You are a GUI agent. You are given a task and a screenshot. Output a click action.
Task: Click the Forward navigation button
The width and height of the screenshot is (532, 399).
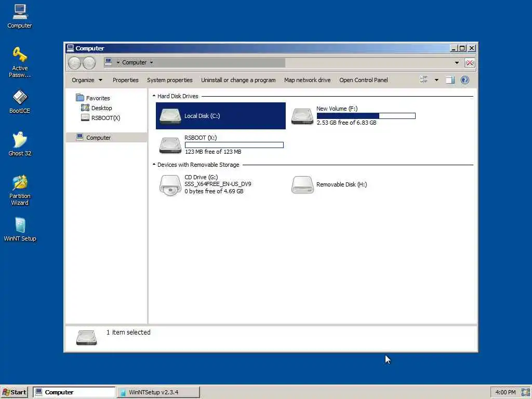click(89, 63)
